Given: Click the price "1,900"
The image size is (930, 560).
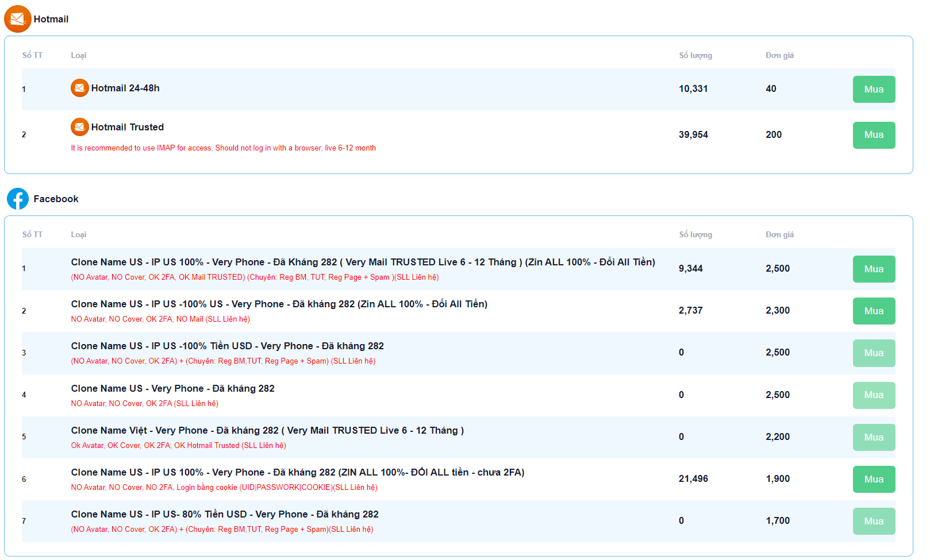Looking at the screenshot, I should click(778, 478).
